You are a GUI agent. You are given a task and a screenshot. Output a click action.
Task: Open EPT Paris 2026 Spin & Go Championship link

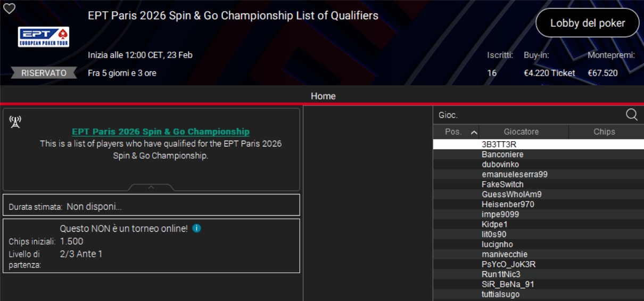(161, 132)
